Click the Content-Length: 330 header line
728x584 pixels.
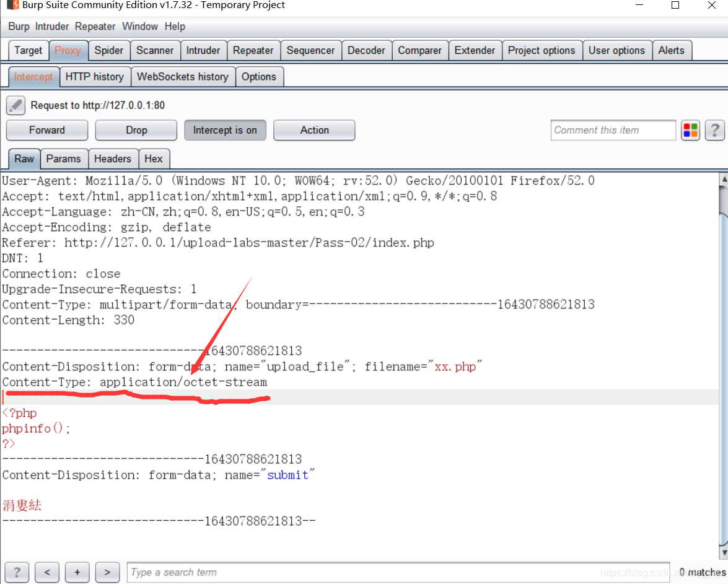[x=68, y=320]
